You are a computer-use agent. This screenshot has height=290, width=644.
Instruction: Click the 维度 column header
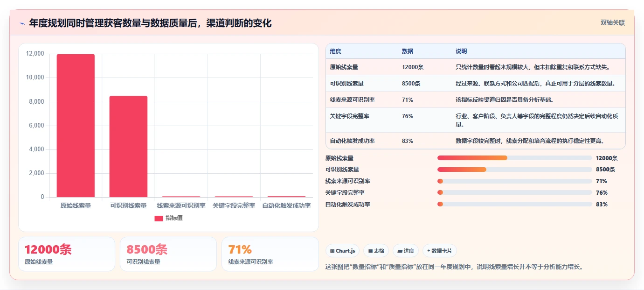[x=335, y=51]
